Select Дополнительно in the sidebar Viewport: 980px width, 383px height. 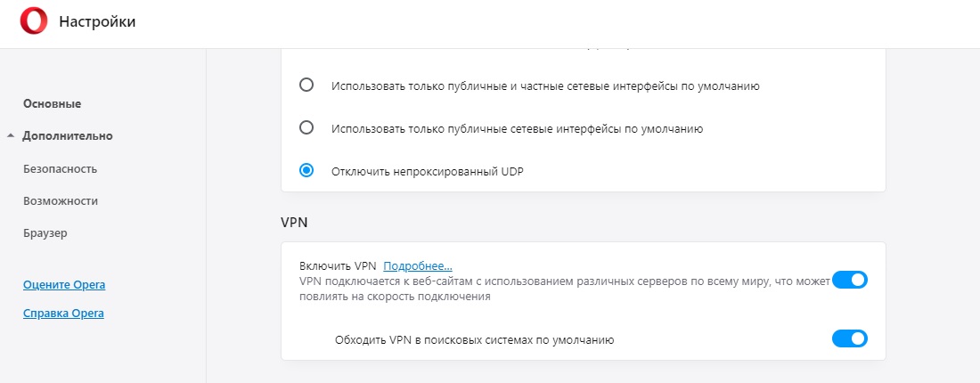tap(68, 135)
